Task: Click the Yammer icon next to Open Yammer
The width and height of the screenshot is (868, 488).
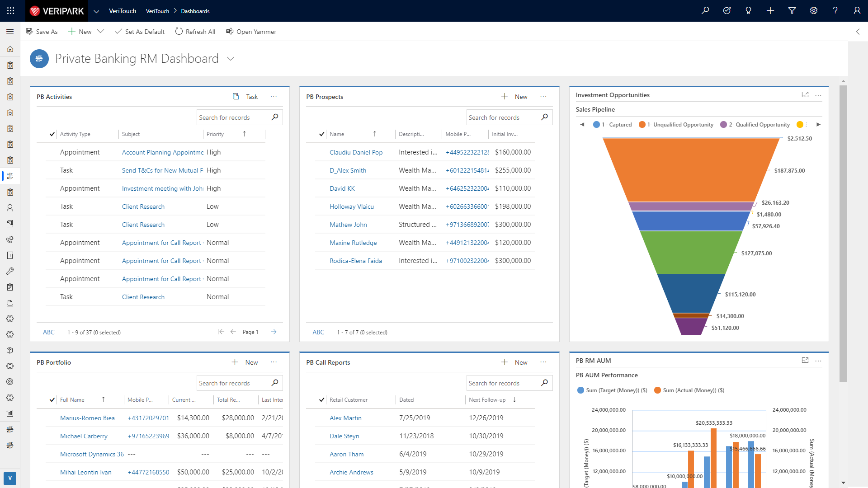Action: pyautogui.click(x=229, y=31)
